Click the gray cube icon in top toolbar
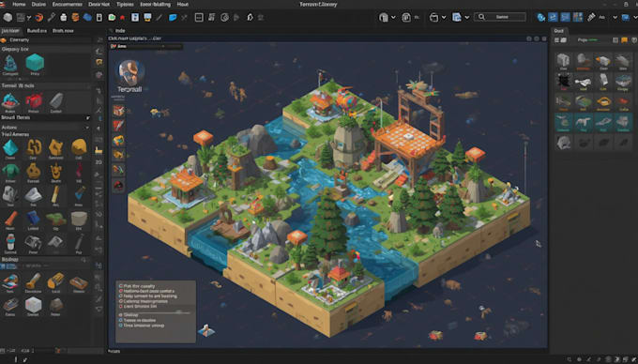Viewport: 638px width, 364px height. [x=8, y=17]
